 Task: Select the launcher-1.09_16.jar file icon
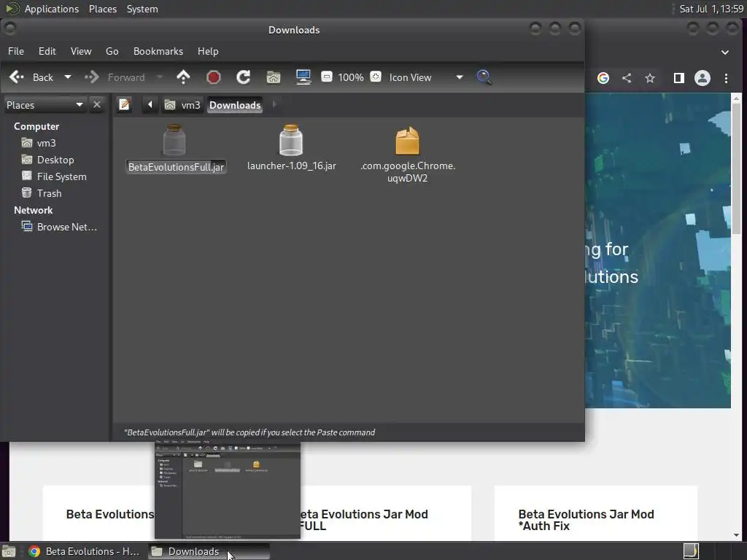click(291, 140)
